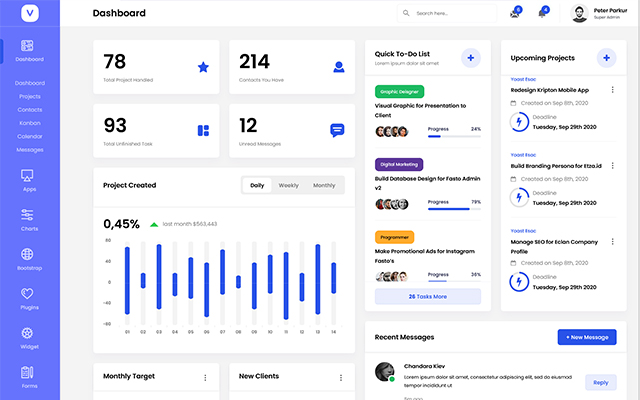Viewport: 640px width, 400px height.
Task: Add a new Upcoming Project
Action: click(x=605, y=58)
